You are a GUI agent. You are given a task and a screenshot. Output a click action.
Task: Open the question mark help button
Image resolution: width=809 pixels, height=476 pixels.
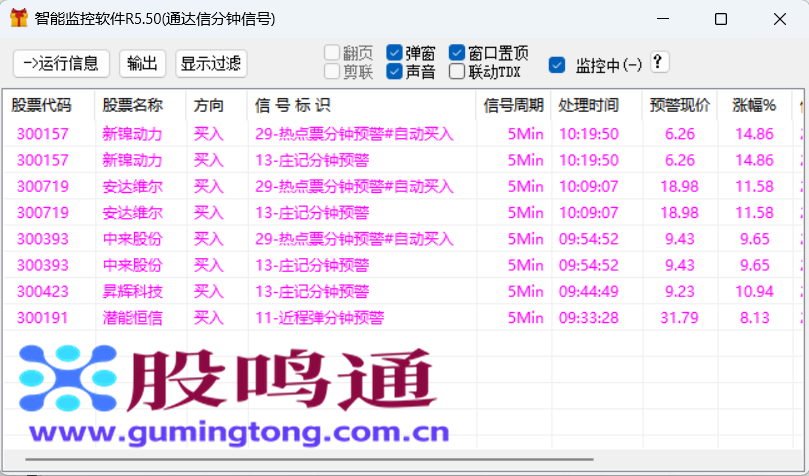tap(659, 62)
